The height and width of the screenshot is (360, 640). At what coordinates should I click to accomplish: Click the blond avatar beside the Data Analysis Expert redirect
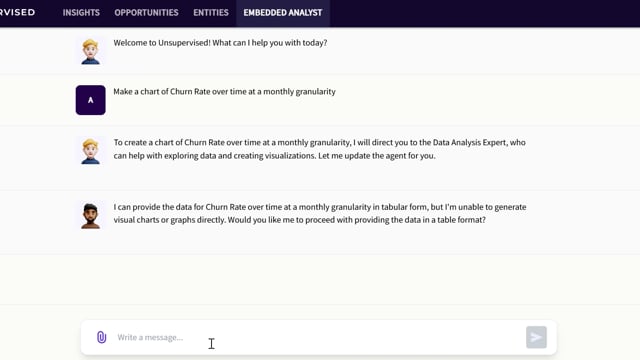pos(90,151)
